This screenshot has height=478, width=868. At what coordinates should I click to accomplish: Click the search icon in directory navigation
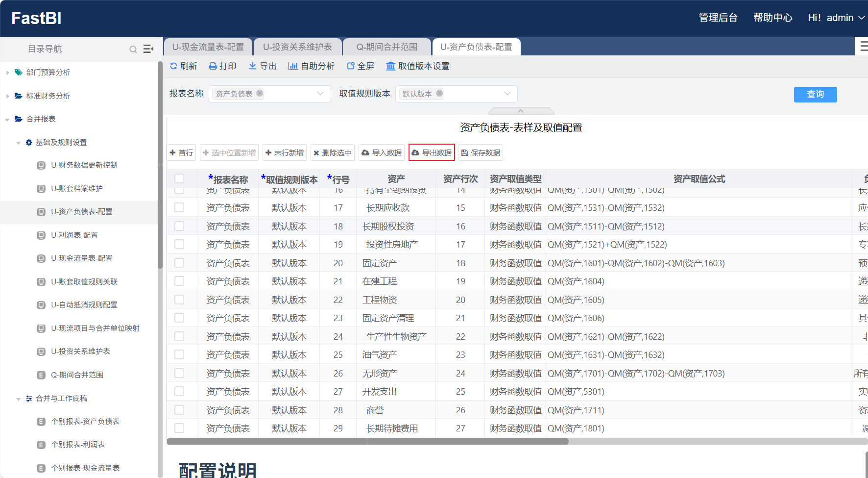click(x=133, y=49)
